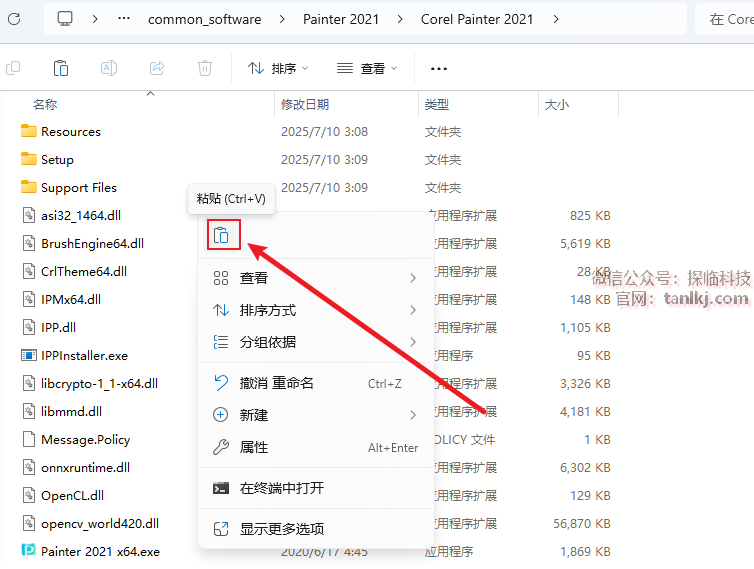Click the Paste clipboard icon in toolbar
This screenshot has height=569, width=754.
point(61,68)
